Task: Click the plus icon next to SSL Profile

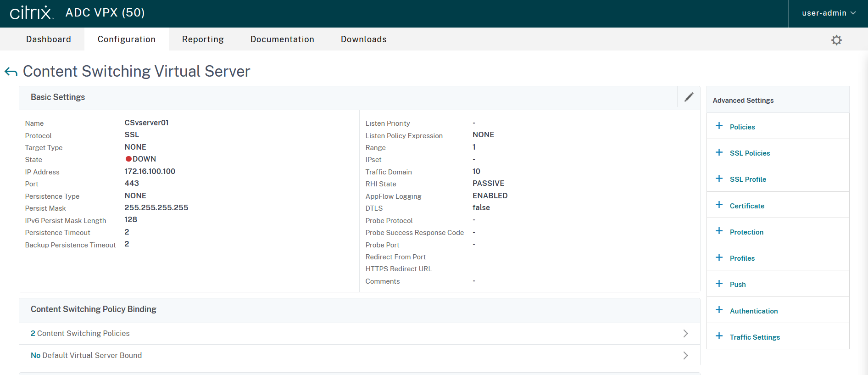Action: point(719,179)
